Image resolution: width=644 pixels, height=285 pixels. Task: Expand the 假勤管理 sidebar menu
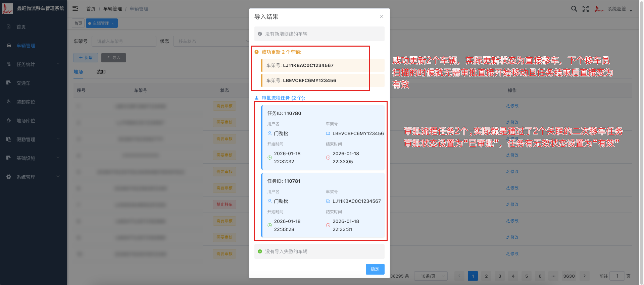coord(33,139)
